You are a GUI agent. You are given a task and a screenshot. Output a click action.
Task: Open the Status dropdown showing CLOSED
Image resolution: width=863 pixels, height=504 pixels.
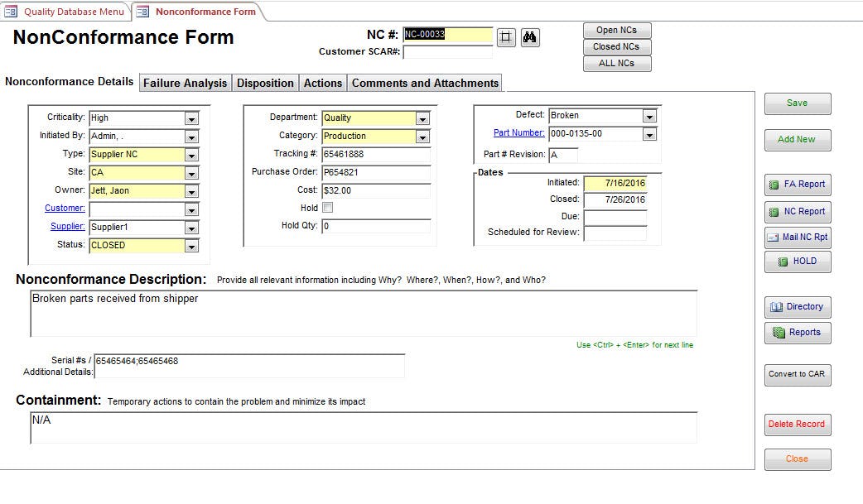[x=190, y=245]
